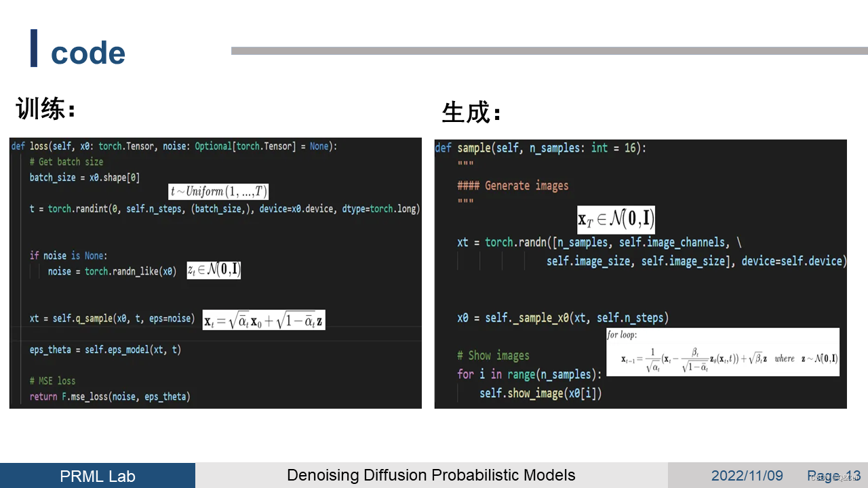Screen dimensions: 868x488
Task: Click the 'noise = torch.randn_like(x0)' line
Action: tap(112, 271)
